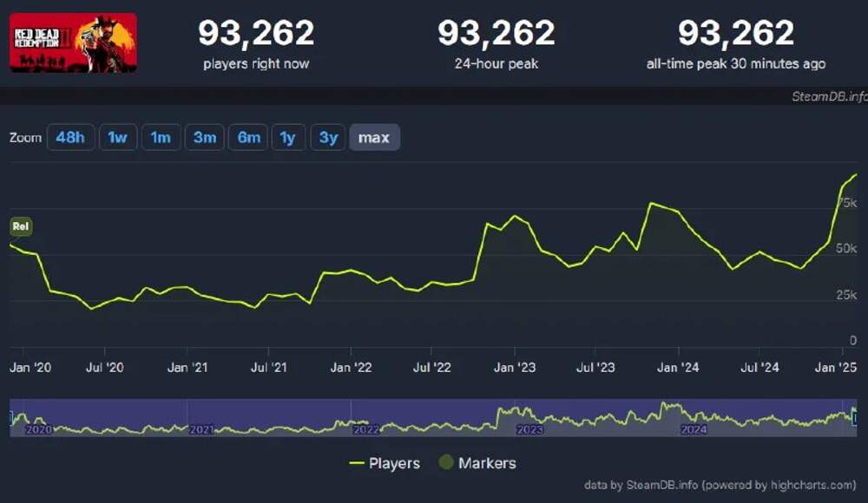Grab the navigator's left range handle
The width and height of the screenshot is (868, 503).
(x=10, y=418)
